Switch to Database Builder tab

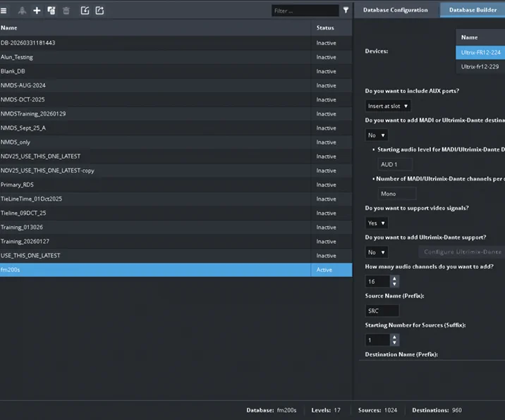(x=473, y=10)
